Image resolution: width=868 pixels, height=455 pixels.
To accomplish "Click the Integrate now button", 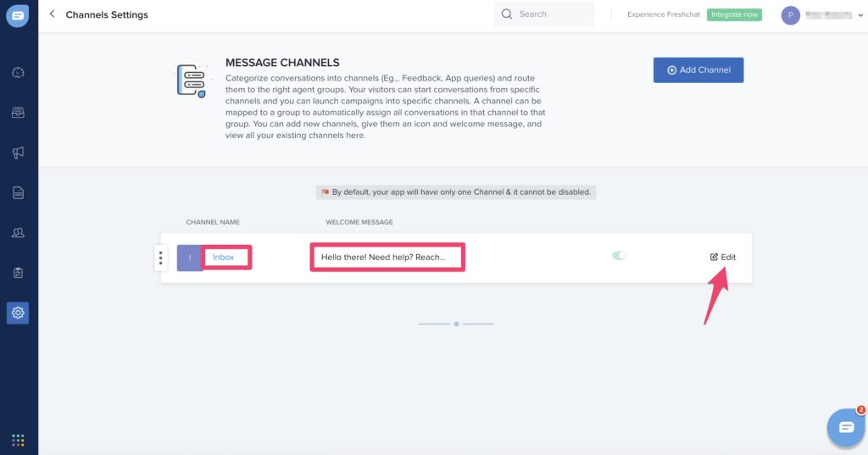I will (x=734, y=15).
